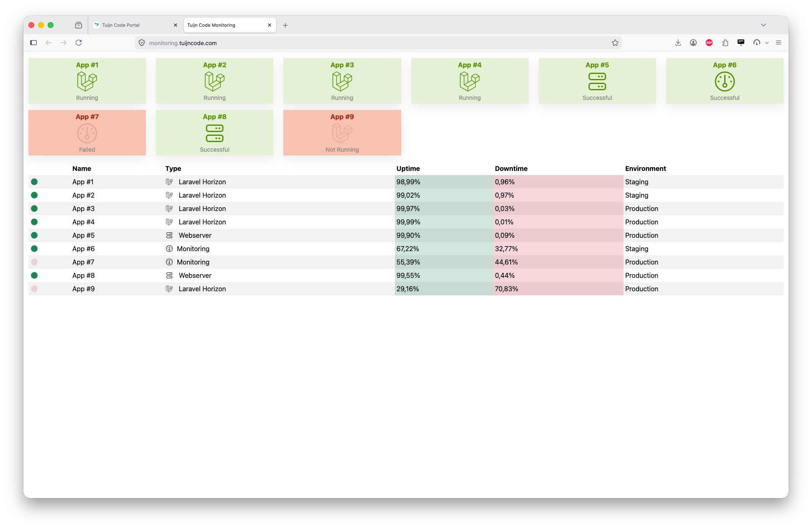Toggle the browser sidebar icon
The width and height of the screenshot is (812, 529).
coord(33,43)
